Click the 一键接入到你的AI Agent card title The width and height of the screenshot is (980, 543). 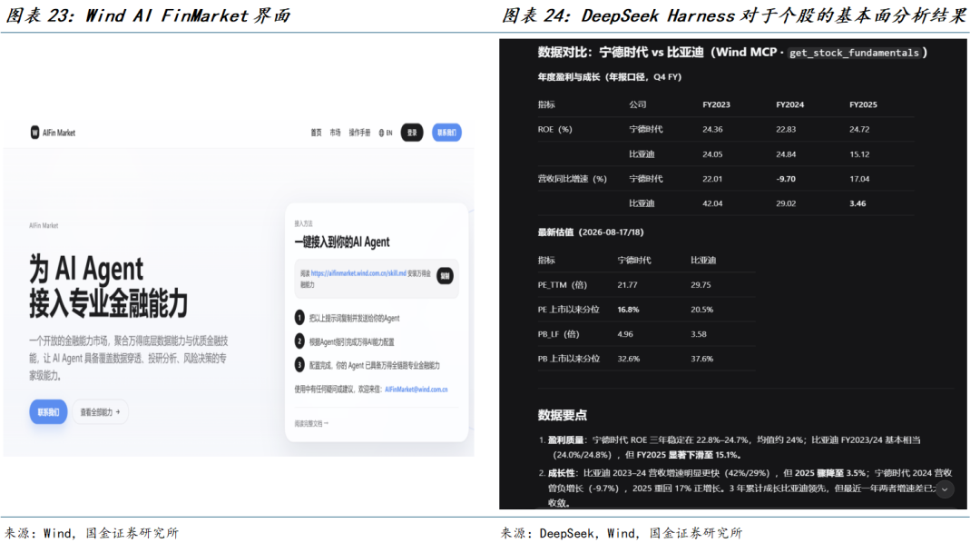point(342,242)
